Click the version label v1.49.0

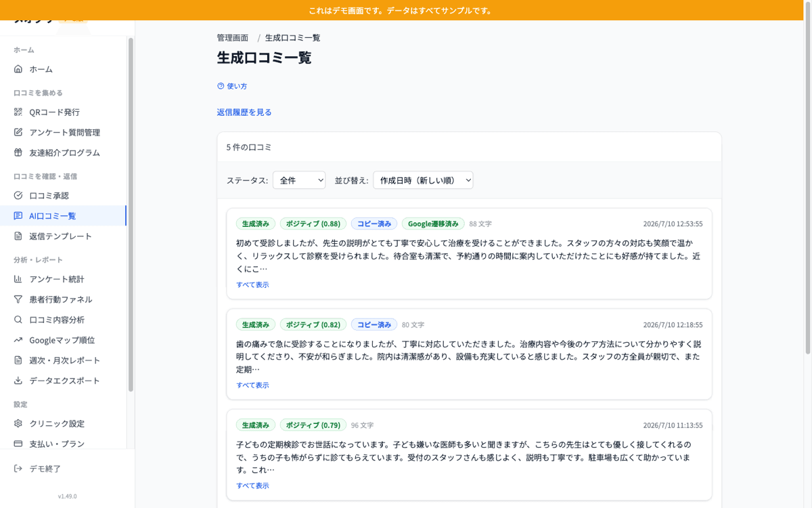[67, 496]
